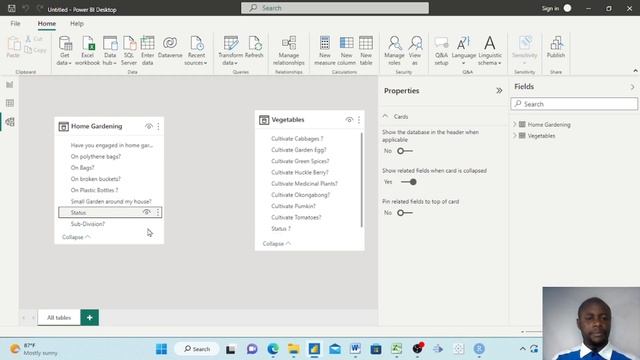This screenshot has height=360, width=640.
Task: Open Q&A setup
Action: pos(441,51)
